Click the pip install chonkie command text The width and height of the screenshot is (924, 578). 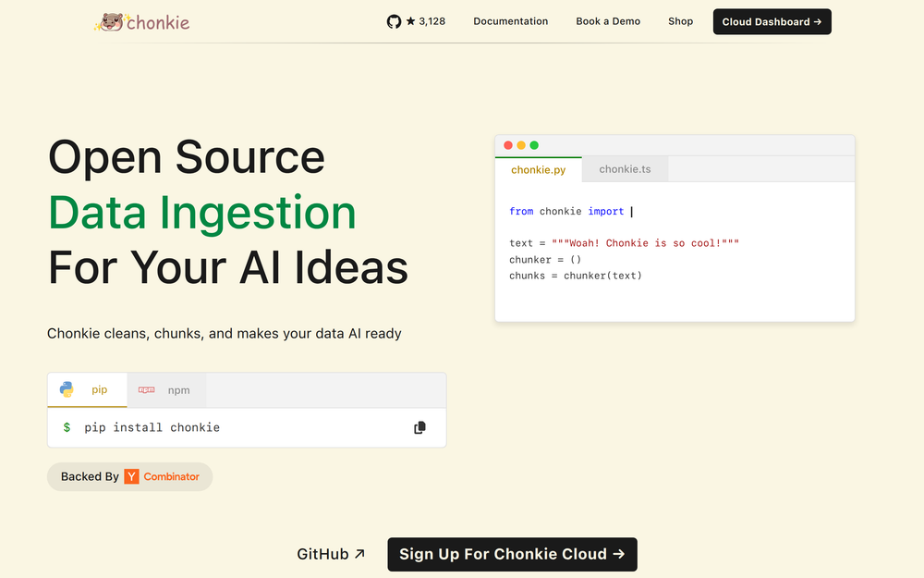point(152,427)
